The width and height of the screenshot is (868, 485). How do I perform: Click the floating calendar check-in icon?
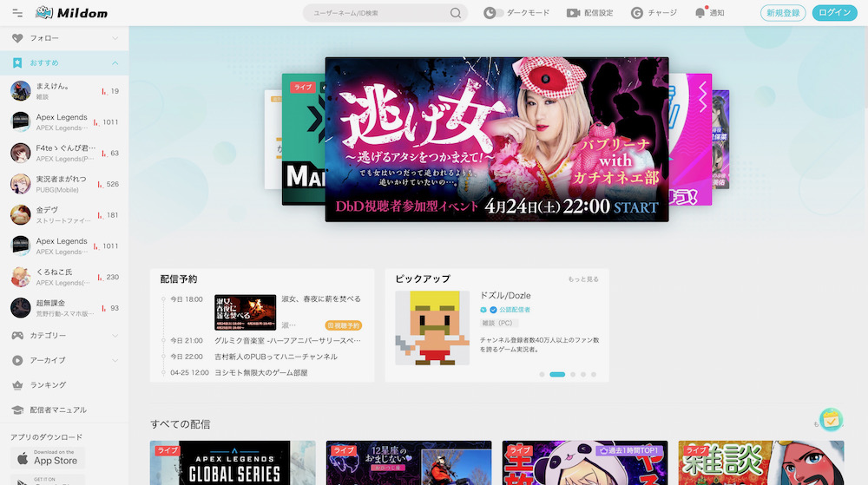pos(831,420)
